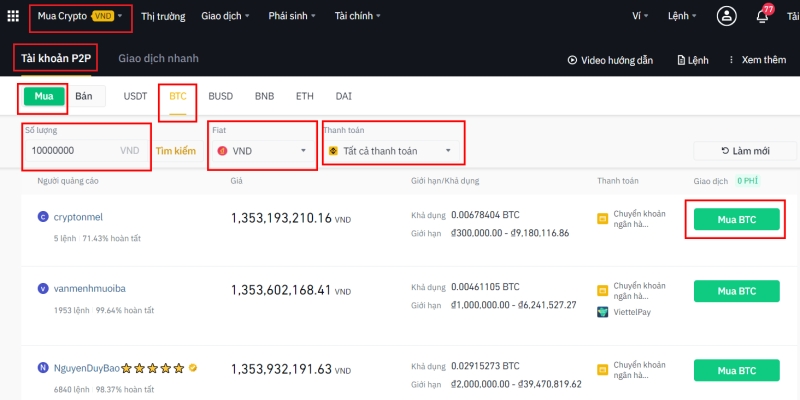This screenshot has height=400, width=800.
Task: Click Mua BTC for vanmenhmuoiba
Action: [735, 291]
